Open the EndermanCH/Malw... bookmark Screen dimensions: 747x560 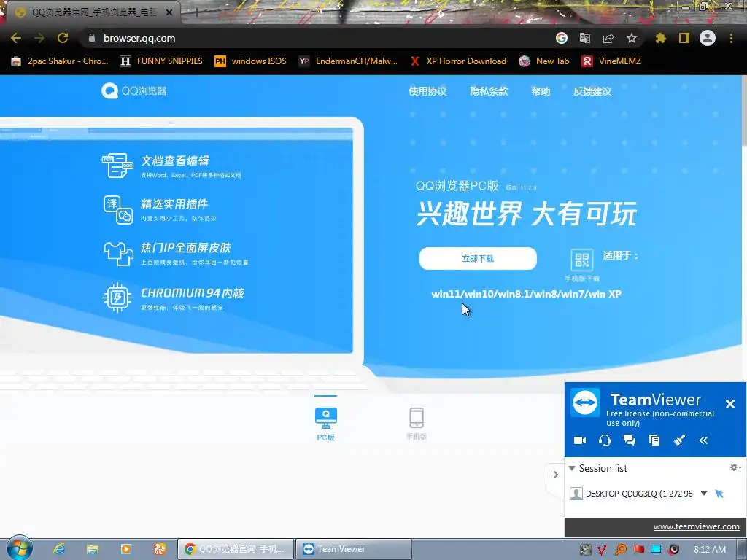point(348,61)
